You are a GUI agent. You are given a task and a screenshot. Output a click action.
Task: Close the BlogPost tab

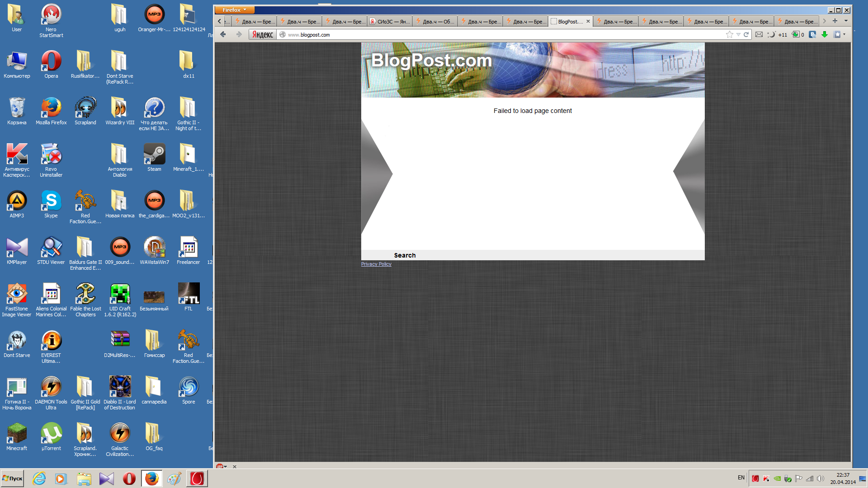coord(588,21)
